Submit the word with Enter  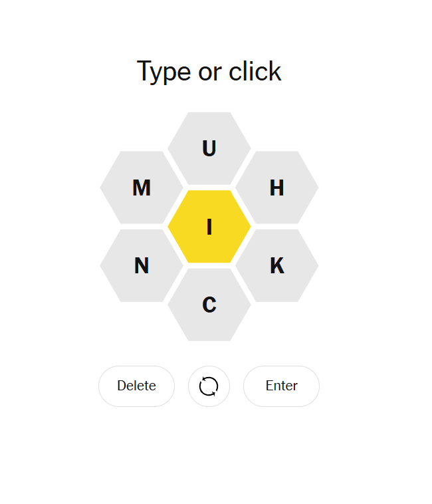click(281, 386)
